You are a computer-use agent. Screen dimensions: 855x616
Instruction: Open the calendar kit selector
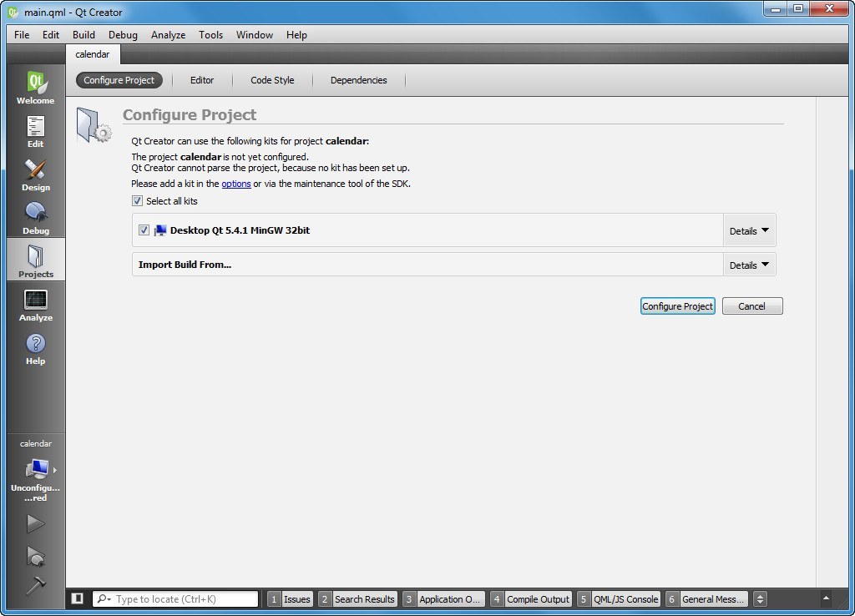click(35, 469)
